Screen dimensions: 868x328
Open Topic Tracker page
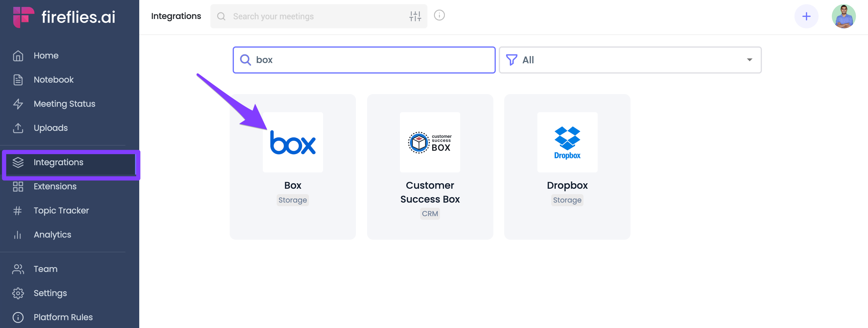click(61, 211)
